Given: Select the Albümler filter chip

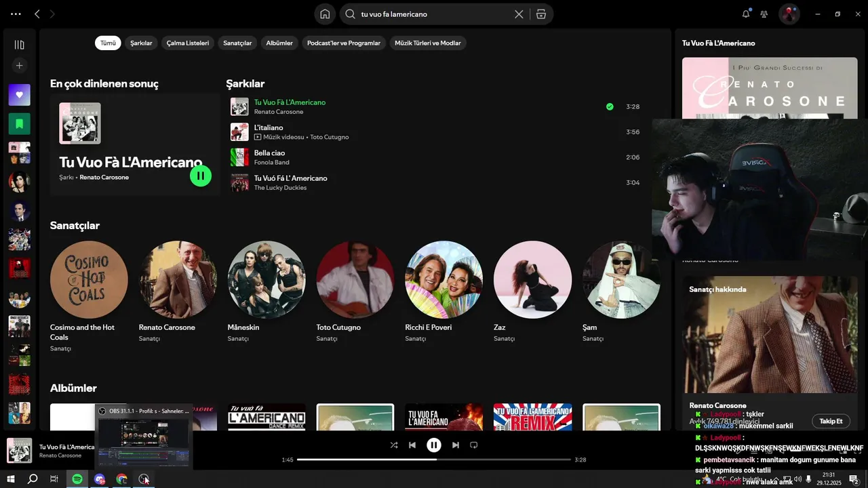Looking at the screenshot, I should 279,43.
